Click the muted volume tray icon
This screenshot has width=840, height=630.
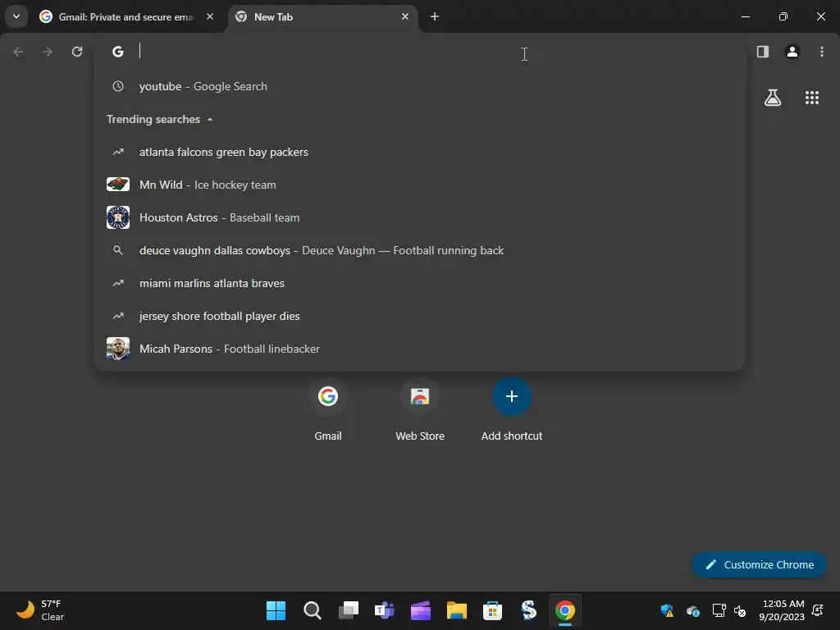pyautogui.click(x=741, y=610)
